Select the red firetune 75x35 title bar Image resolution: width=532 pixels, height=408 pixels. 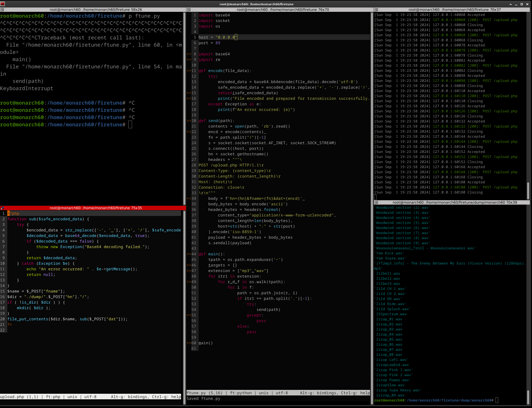[x=96, y=208]
